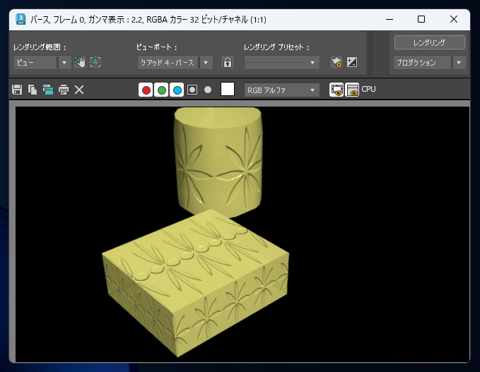Maximize the render frame window
Screen dimensions: 480x372
[x=421, y=19]
